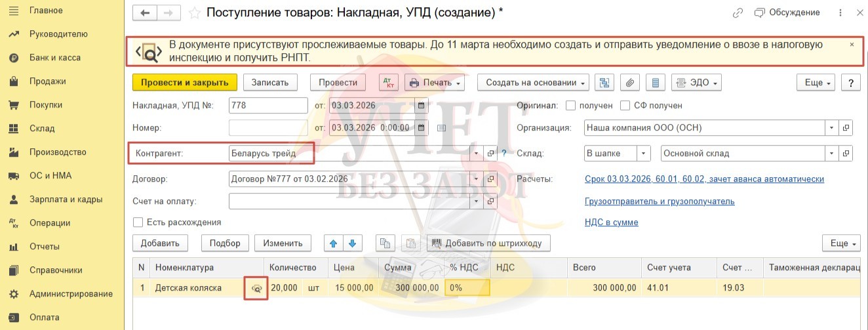Move row up with blue arrow
The image size is (868, 330).
pos(333,243)
